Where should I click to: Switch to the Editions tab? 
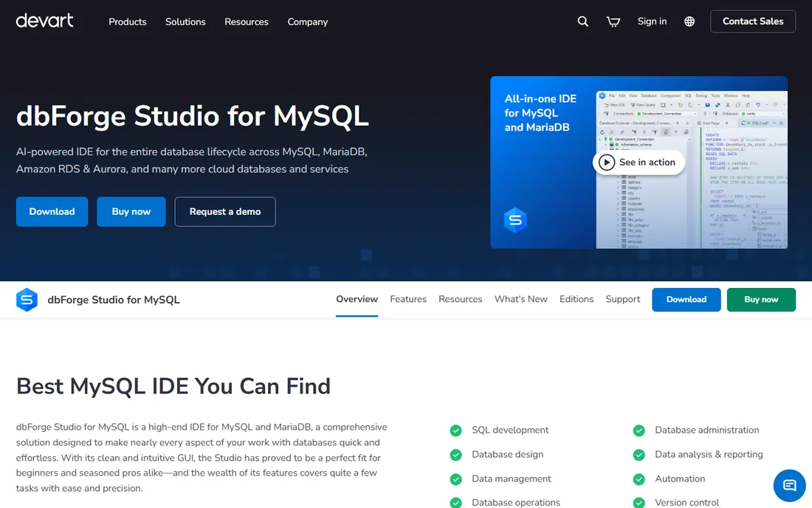pos(577,299)
